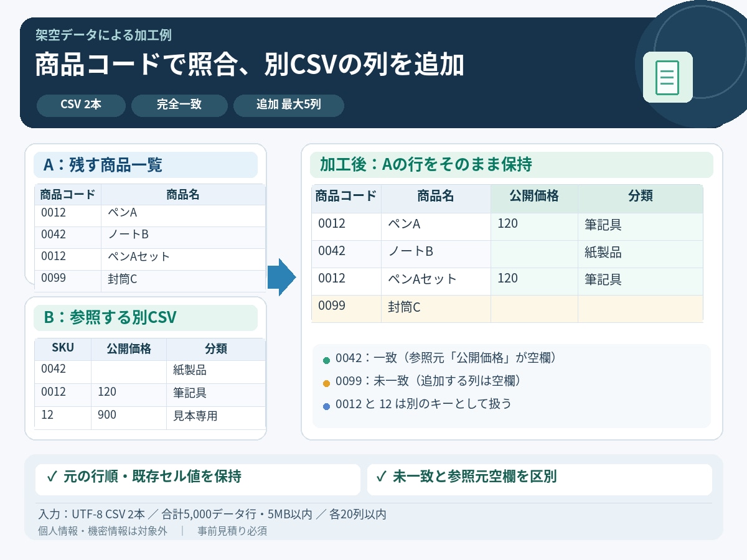Screen dimensions: 747x560
Task: Click the 事前見積り必須 notice
Action: [232, 531]
